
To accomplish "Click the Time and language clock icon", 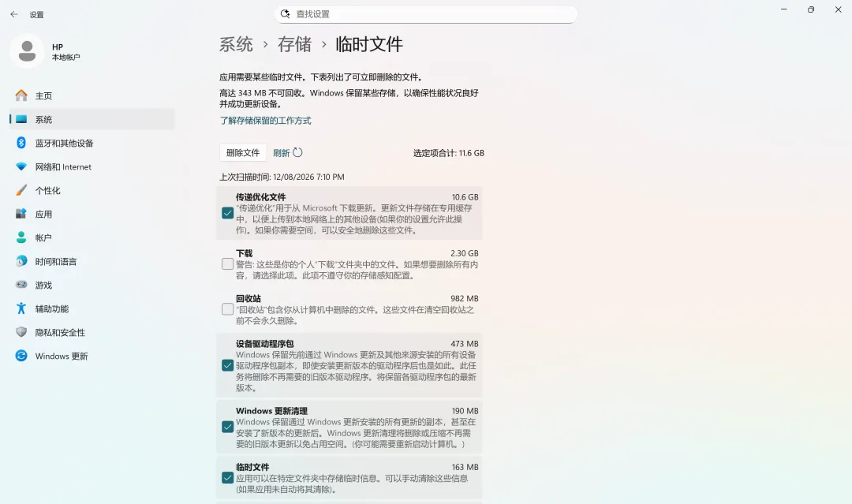I will tap(21, 261).
